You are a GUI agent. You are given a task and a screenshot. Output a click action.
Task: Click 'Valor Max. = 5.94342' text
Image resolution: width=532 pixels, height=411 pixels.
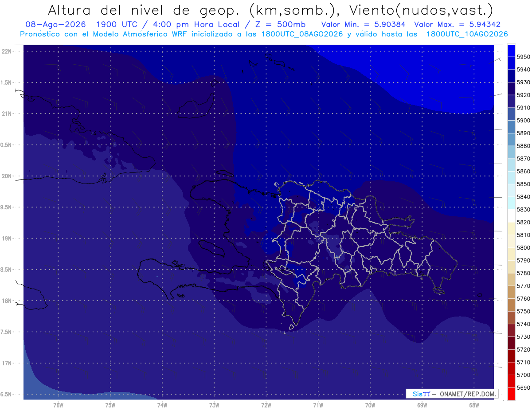tap(458, 24)
